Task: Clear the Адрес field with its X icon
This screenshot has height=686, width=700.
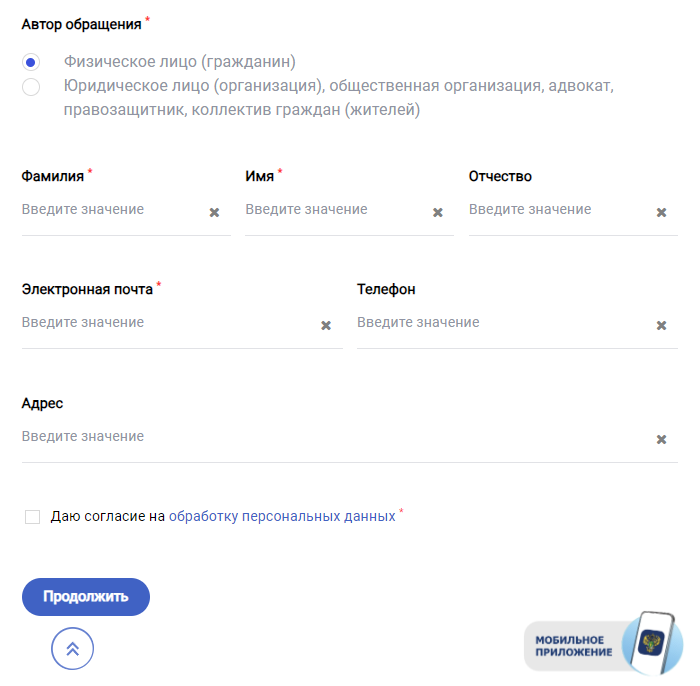Action: click(x=661, y=439)
